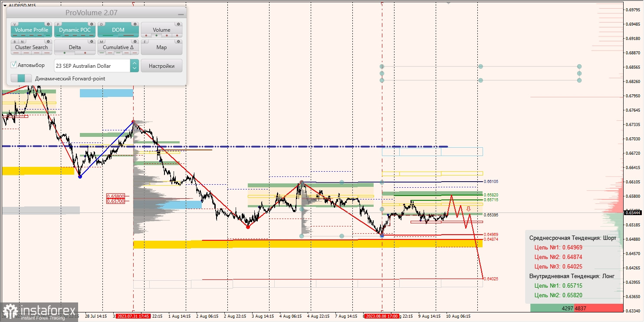Click the green 4297 volume bar
Viewport: 644px width, 322px height.
pos(552,308)
